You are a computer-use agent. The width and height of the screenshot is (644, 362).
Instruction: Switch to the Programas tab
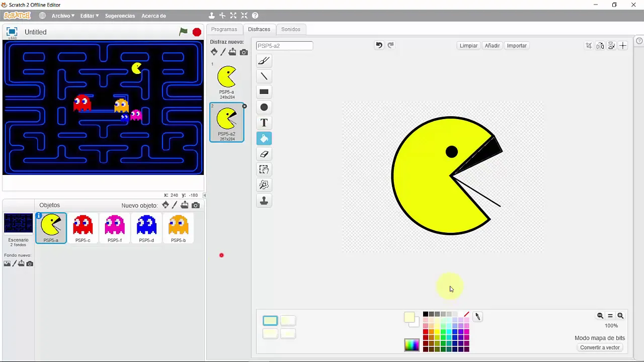pos(224,29)
